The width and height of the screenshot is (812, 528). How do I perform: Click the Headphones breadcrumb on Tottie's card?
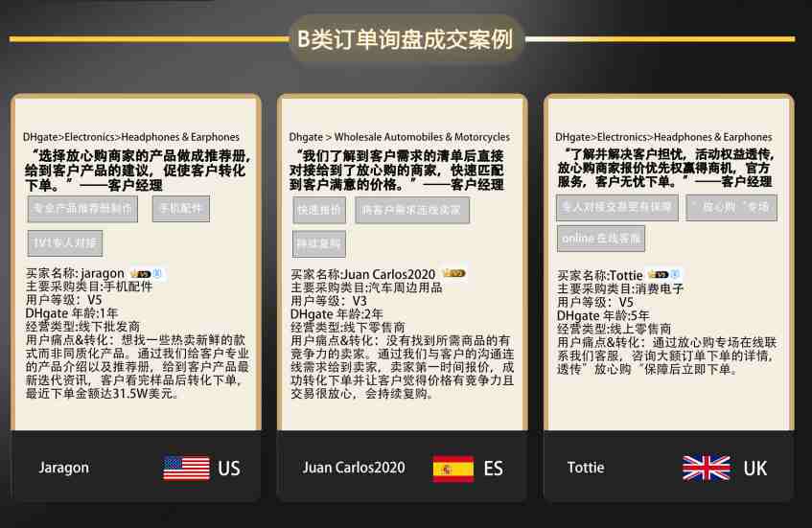coord(663,137)
